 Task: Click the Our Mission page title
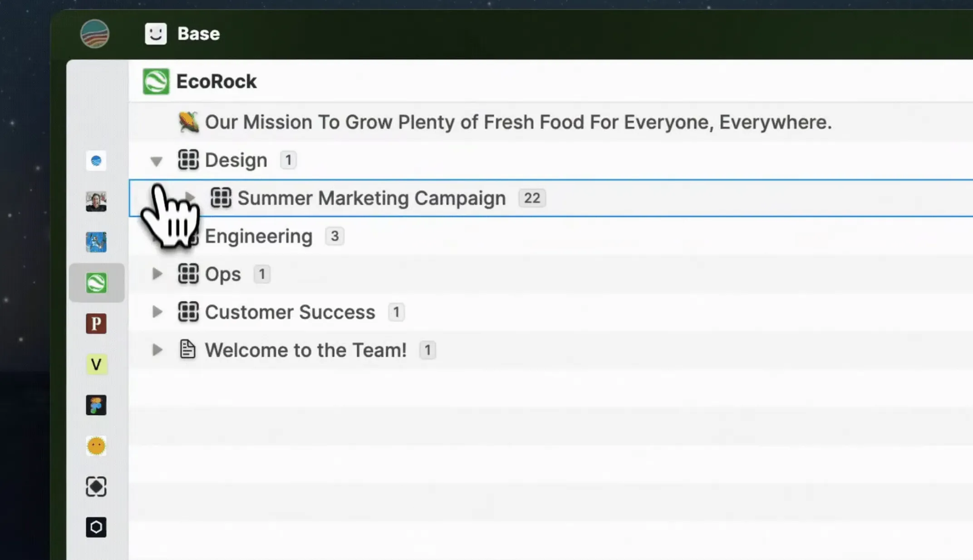518,123
